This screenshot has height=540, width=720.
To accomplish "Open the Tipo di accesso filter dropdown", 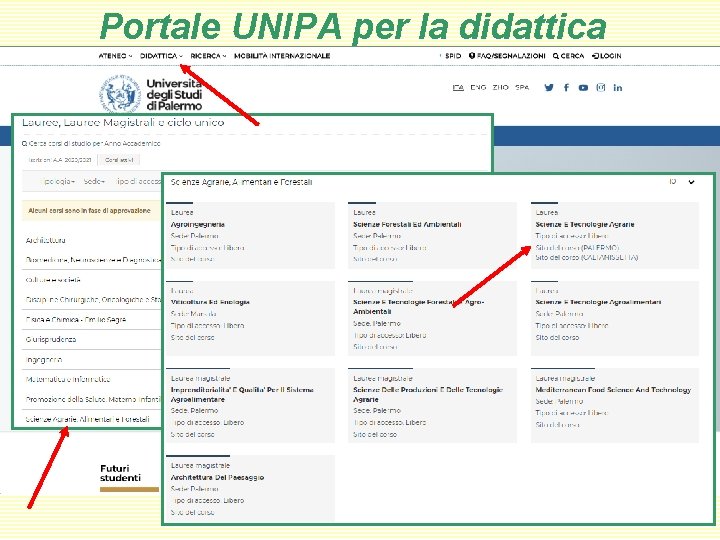I will (x=138, y=181).
